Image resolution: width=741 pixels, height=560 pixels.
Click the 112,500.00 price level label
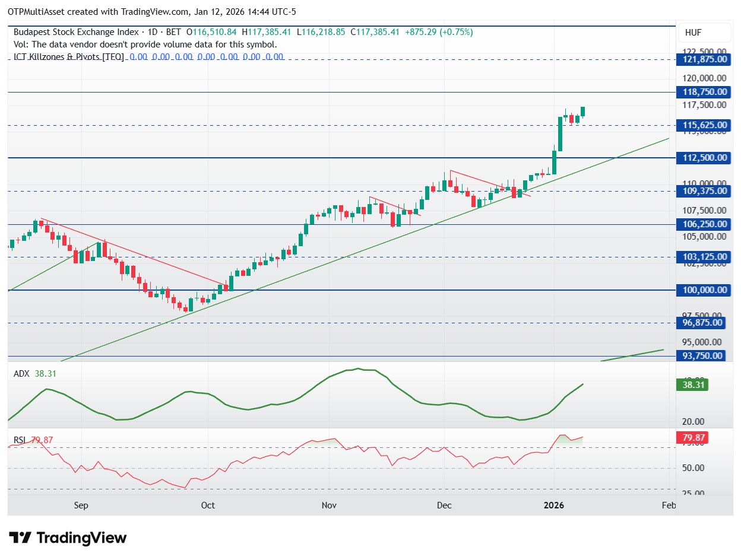pos(704,158)
